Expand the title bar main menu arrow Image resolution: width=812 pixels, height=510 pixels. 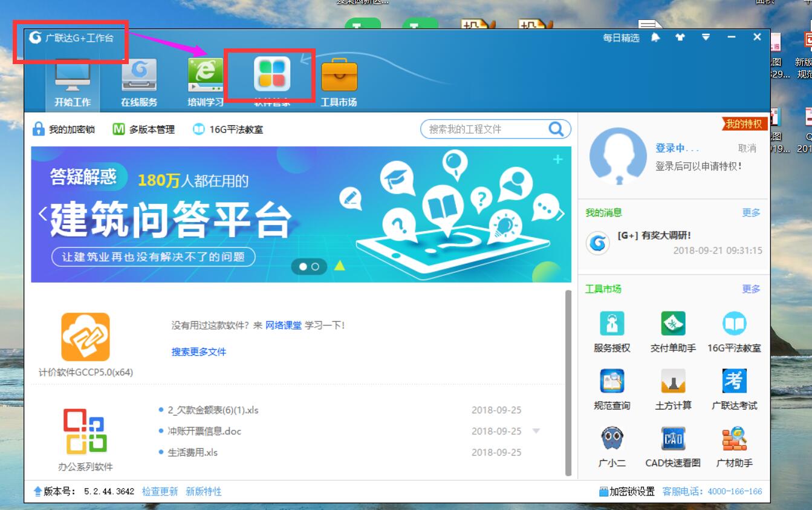tap(706, 38)
